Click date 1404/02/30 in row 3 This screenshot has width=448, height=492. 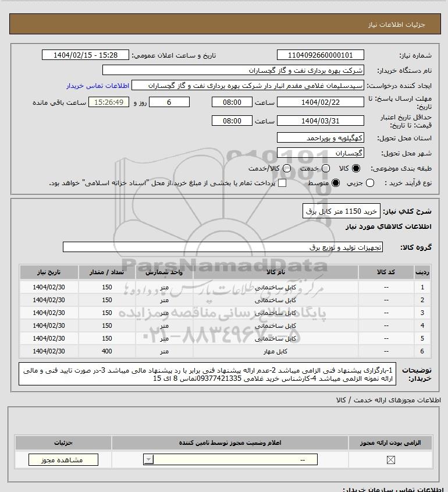pyautogui.click(x=49, y=313)
